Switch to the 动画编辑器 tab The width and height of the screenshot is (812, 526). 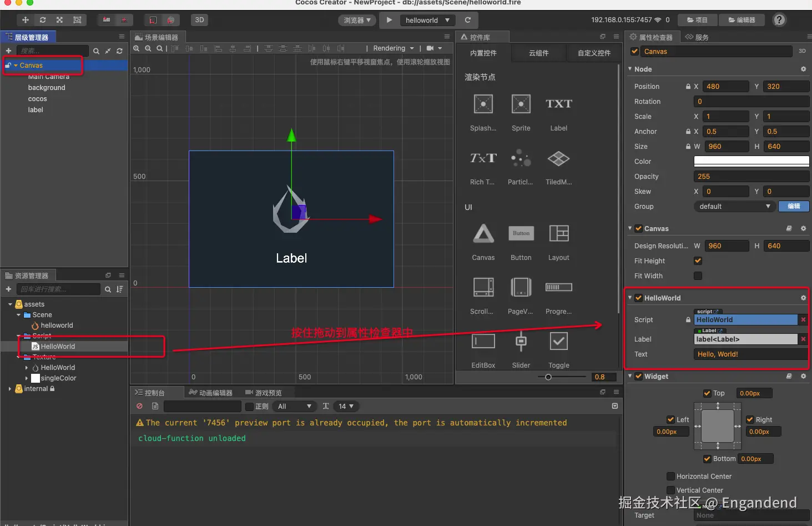[211, 393]
